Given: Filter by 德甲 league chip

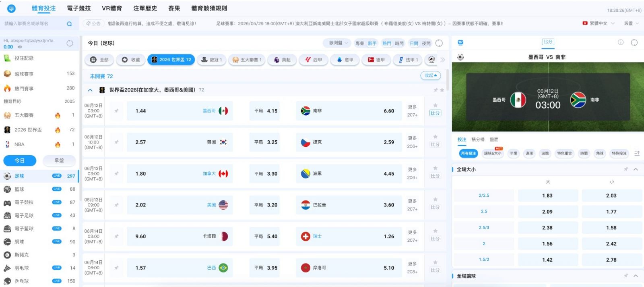Looking at the screenshot, I should pyautogui.click(x=376, y=60).
